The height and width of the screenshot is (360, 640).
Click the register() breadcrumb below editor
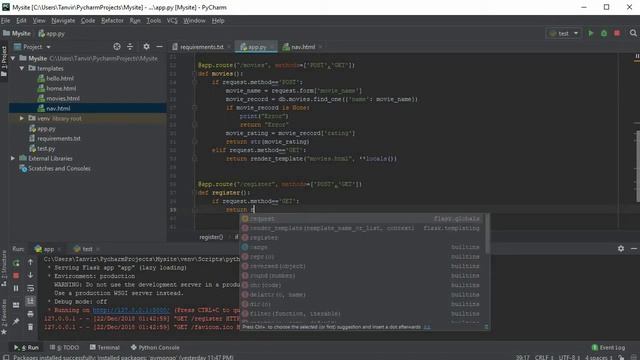(x=211, y=237)
